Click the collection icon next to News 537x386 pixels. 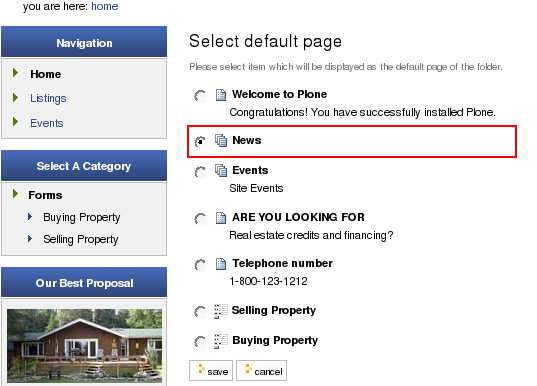221,140
